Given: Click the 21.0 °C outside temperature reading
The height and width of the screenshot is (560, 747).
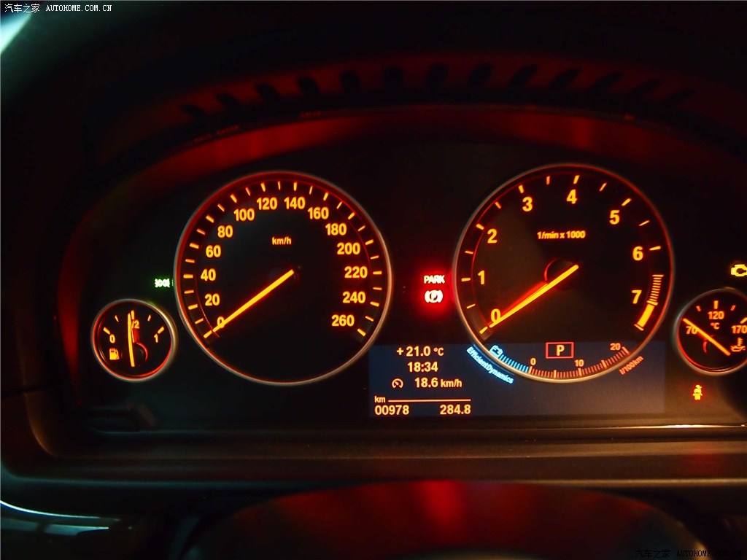Looking at the screenshot, I should [419, 351].
